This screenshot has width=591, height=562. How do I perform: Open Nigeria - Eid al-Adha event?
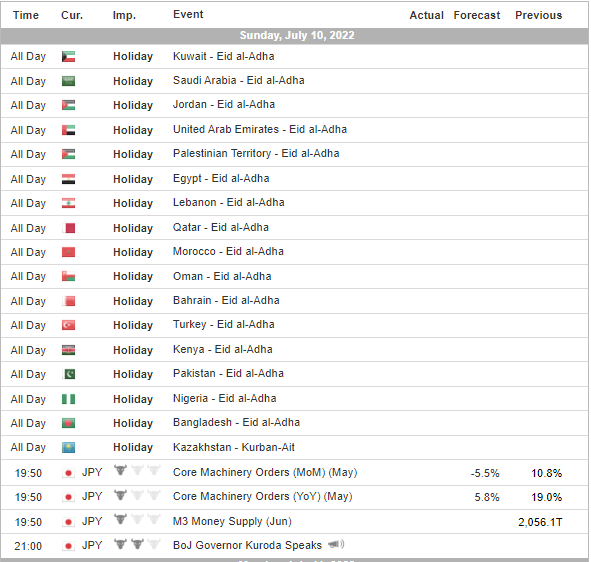pyautogui.click(x=224, y=398)
